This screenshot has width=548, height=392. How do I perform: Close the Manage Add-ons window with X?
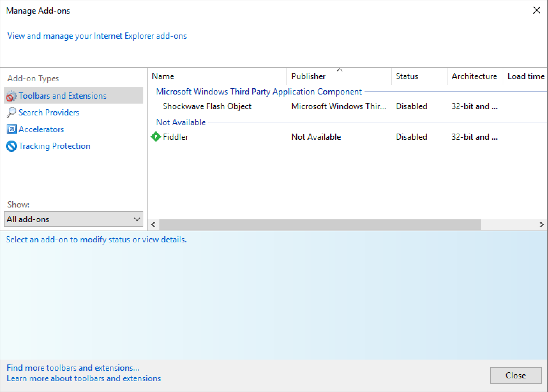pyautogui.click(x=537, y=10)
